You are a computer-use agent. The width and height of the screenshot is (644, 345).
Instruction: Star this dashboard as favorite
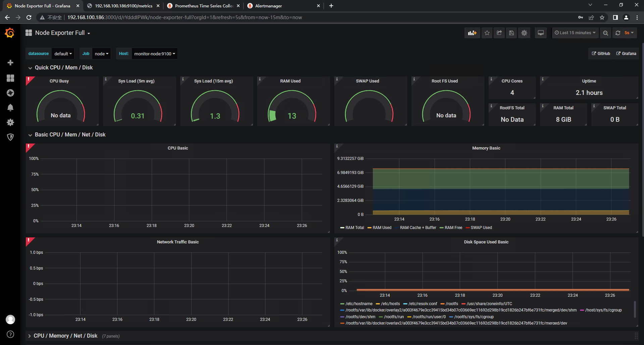coord(487,33)
